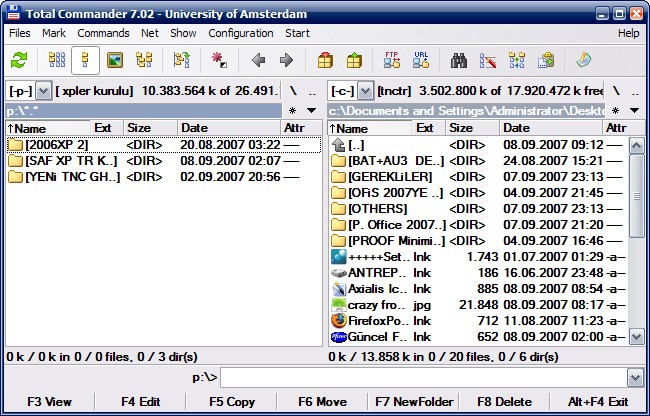This screenshot has height=416, width=650.
Task: Select the [YENi TNC GH..] folder
Action: pos(164,177)
